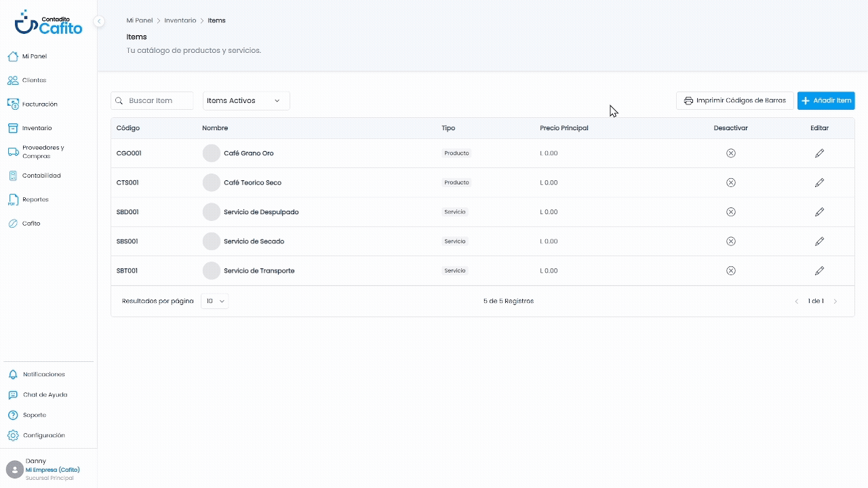Deactivate Café Teorico Seco item

point(730,182)
